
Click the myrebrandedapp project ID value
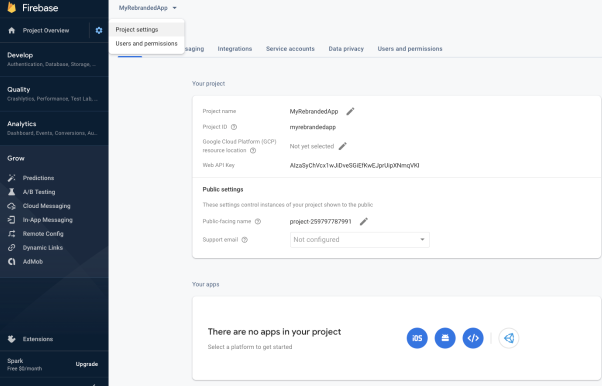point(313,127)
